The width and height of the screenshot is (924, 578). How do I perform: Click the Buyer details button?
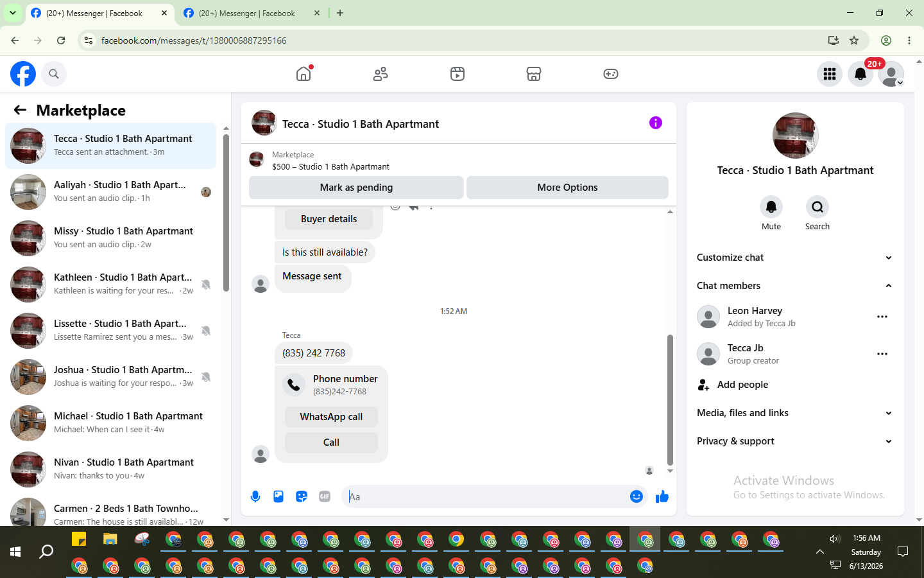(329, 219)
